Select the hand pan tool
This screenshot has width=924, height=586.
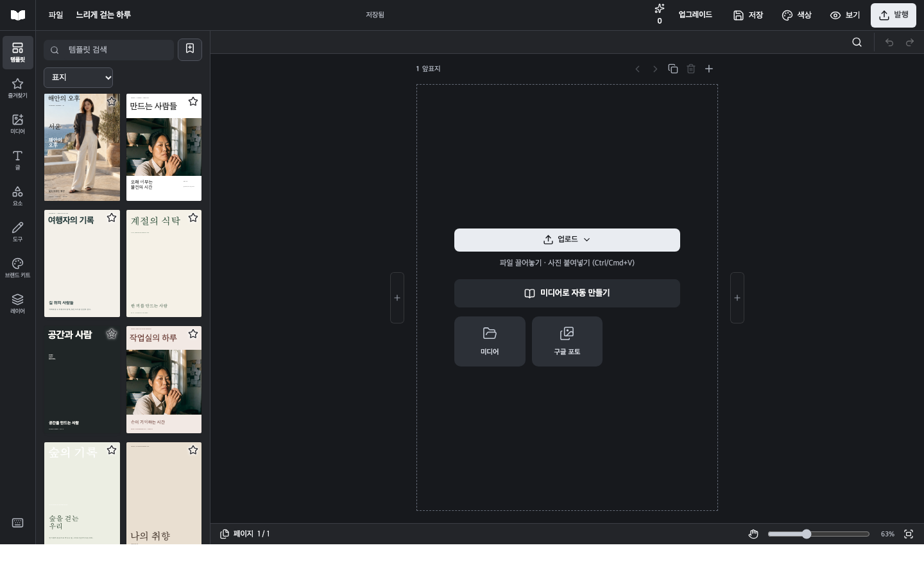coord(753,534)
